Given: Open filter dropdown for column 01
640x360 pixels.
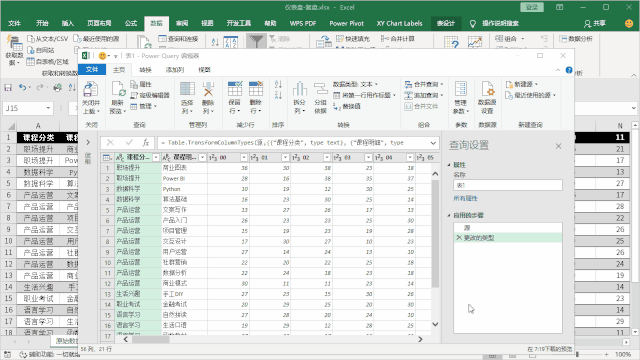Looking at the screenshot, I should click(285, 158).
